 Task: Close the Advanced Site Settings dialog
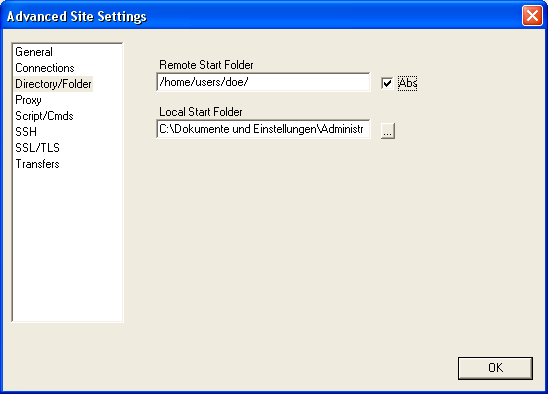pos(532,16)
